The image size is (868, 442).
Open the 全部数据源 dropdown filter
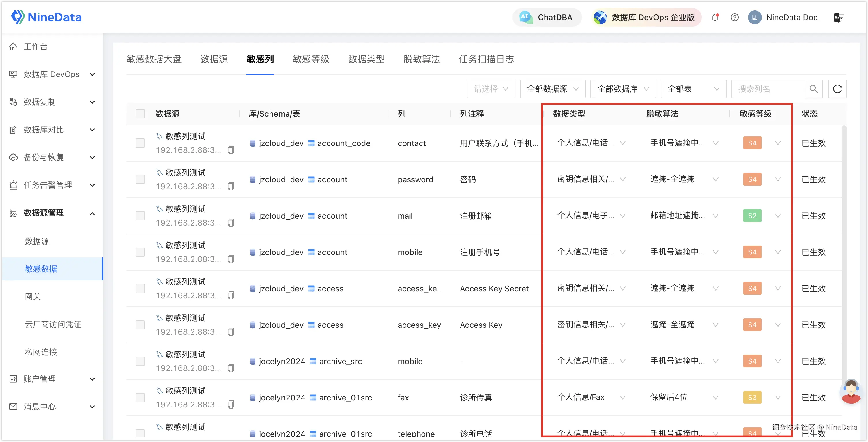(553, 89)
